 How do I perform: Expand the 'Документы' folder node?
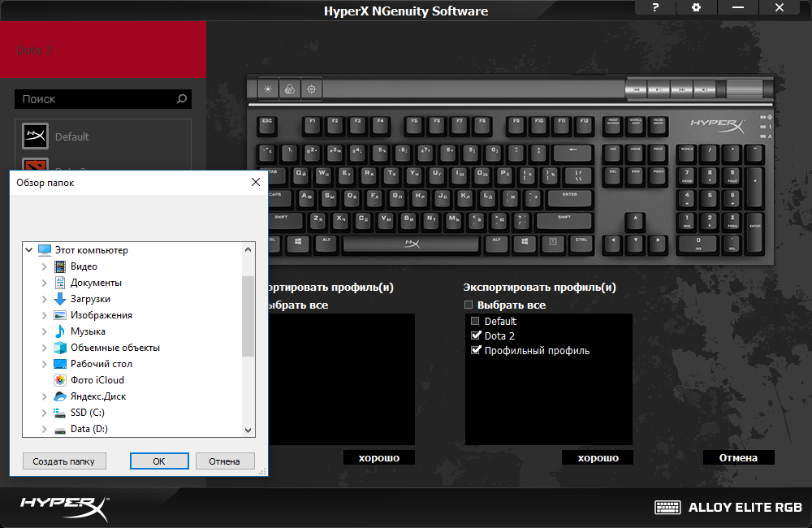point(44,283)
